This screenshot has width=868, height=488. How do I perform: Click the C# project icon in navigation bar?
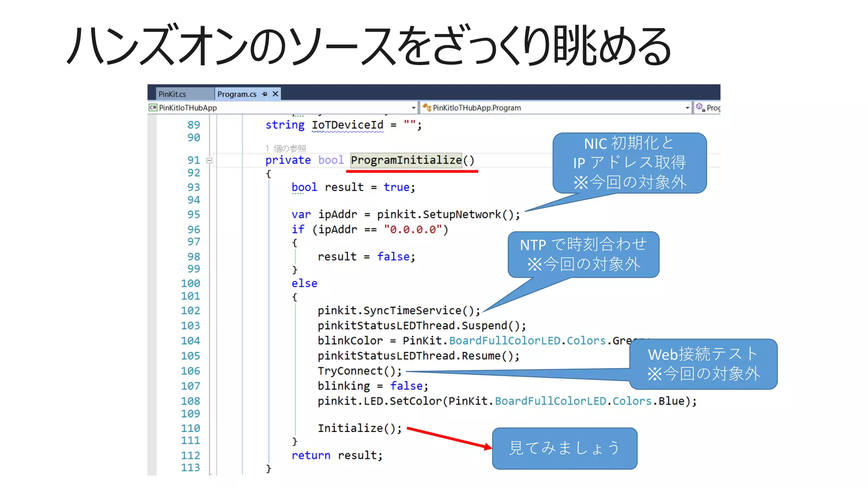153,108
